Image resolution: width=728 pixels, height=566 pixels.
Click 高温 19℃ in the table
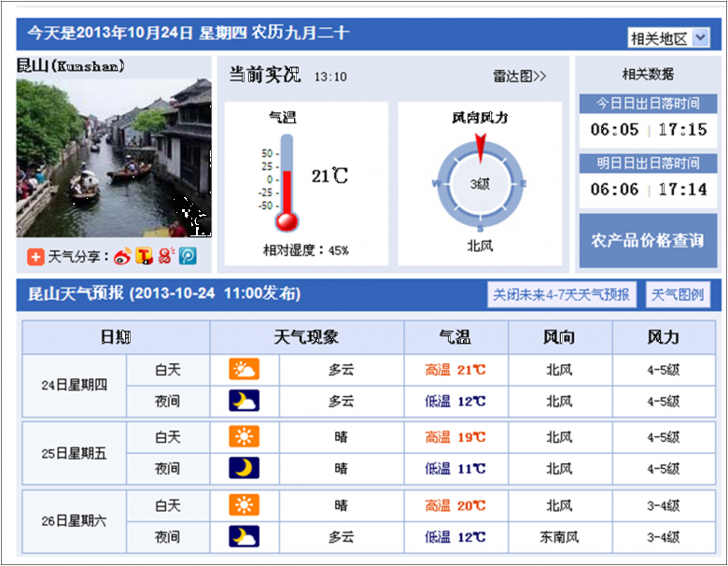(x=455, y=437)
